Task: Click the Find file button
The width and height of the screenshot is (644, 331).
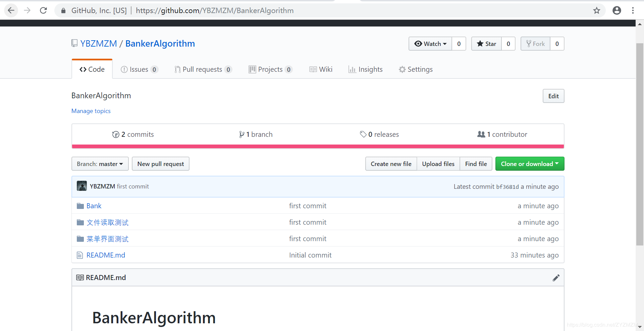Action: (x=476, y=164)
